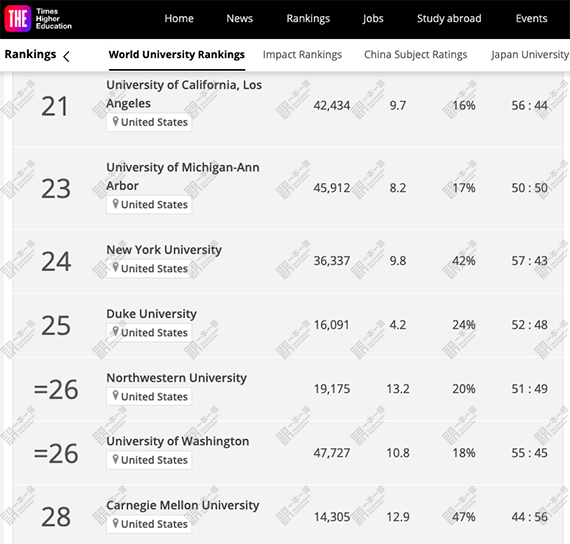The height and width of the screenshot is (544, 570).
Task: Click the location pin under Duke University
Action: pos(115,332)
